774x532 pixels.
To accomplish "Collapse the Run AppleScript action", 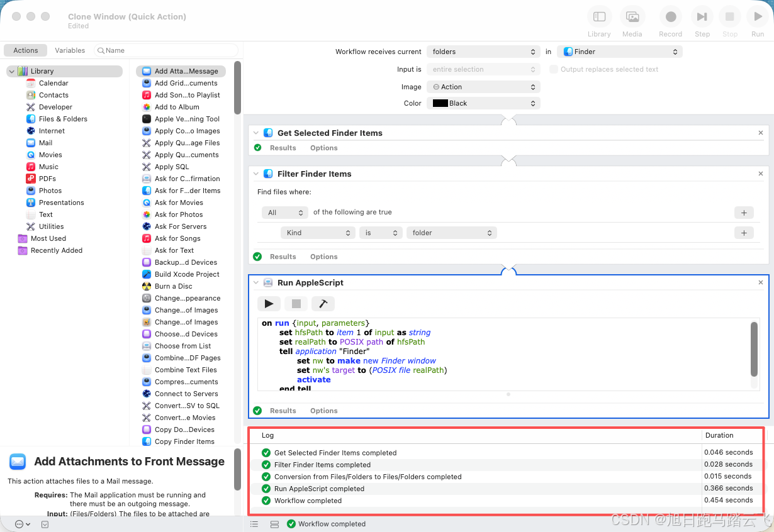I will click(x=256, y=283).
